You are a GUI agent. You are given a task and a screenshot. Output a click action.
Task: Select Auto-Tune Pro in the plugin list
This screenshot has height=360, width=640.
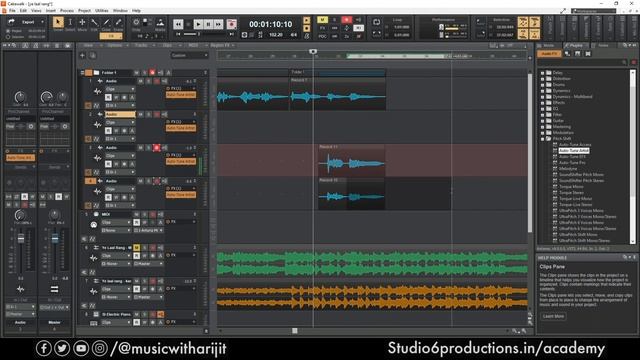click(572, 162)
